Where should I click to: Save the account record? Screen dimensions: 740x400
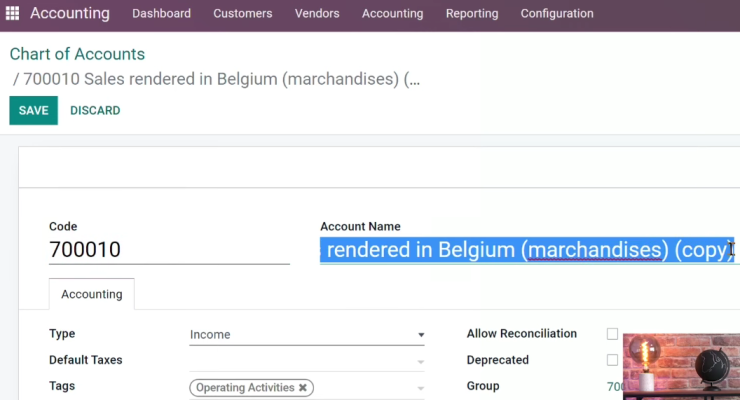(34, 110)
